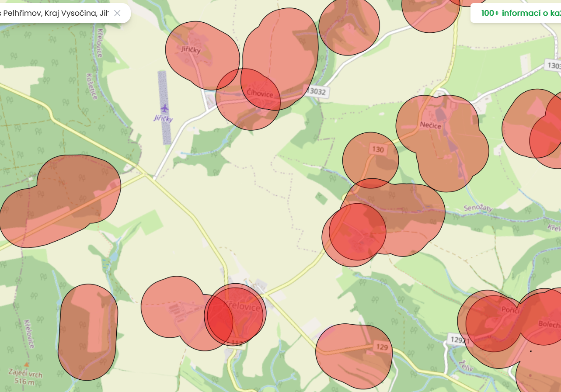The width and height of the screenshot is (561, 392).
Task: Click the Senožaty map label
Action: 477,208
